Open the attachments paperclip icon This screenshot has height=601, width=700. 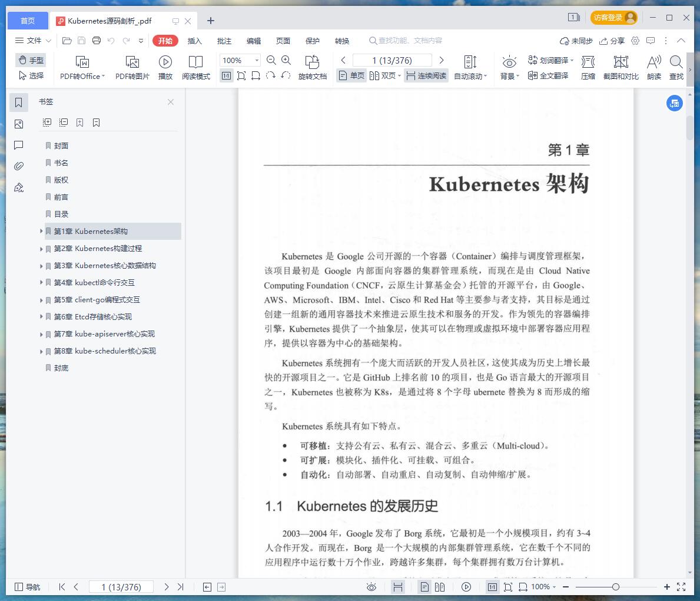click(19, 166)
